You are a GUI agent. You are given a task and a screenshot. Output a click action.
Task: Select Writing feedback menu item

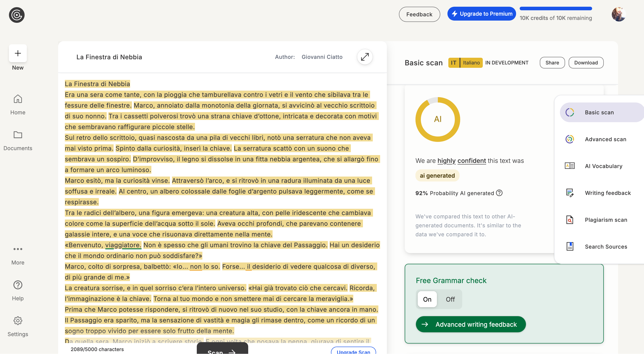pyautogui.click(x=602, y=193)
